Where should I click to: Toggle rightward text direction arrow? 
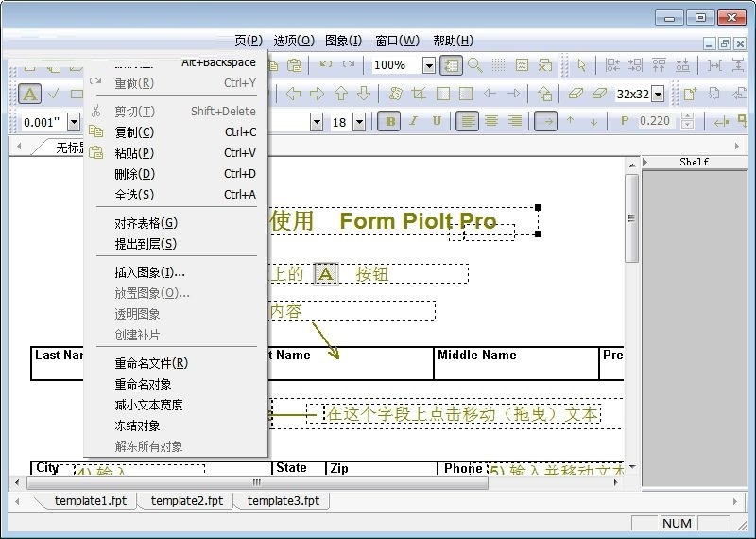point(546,121)
